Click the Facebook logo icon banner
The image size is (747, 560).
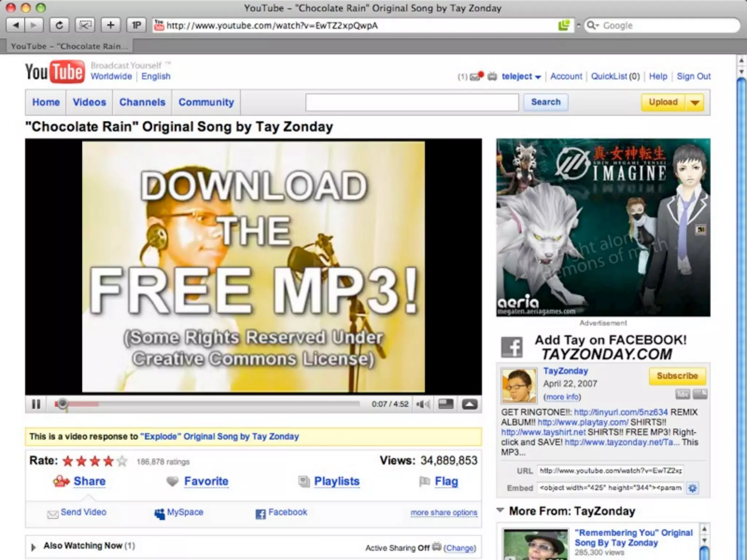tap(512, 347)
